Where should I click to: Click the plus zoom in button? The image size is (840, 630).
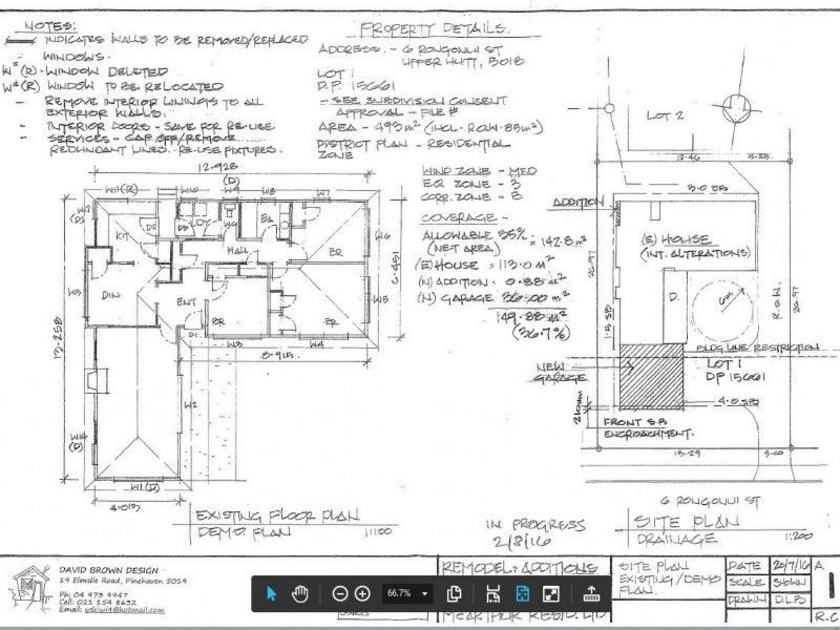tap(362, 594)
